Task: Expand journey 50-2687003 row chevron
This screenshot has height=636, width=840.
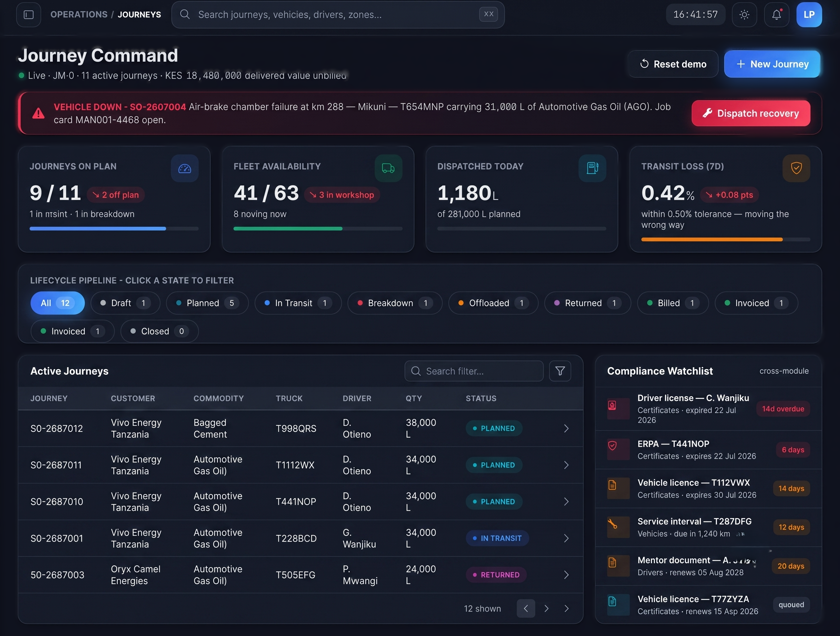Action: 566,575
